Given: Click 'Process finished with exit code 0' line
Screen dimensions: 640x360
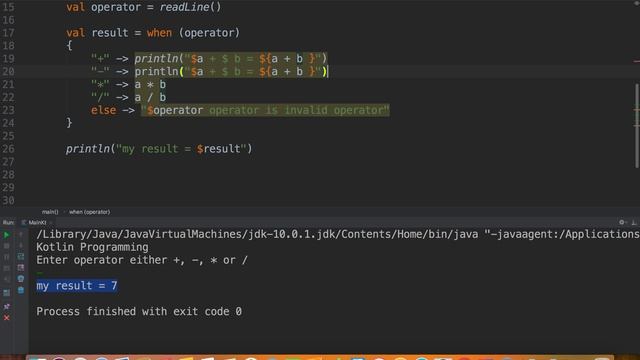Looking at the screenshot, I should click(x=139, y=311).
